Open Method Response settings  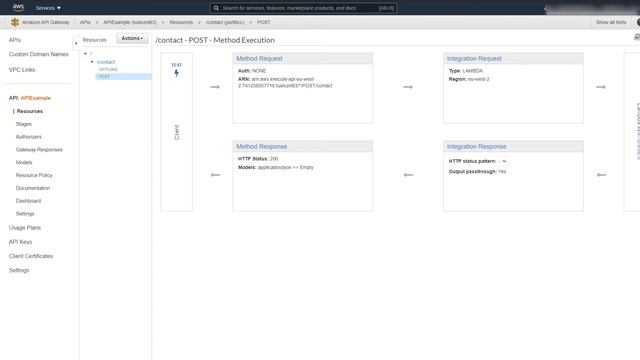[262, 147]
